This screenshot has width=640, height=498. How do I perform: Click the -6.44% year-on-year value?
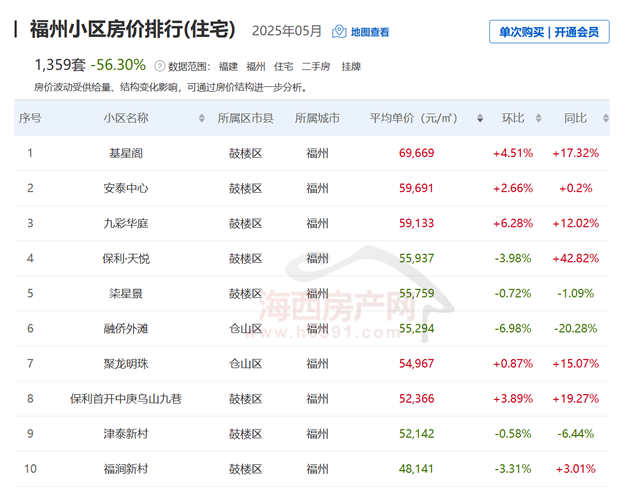click(x=576, y=434)
